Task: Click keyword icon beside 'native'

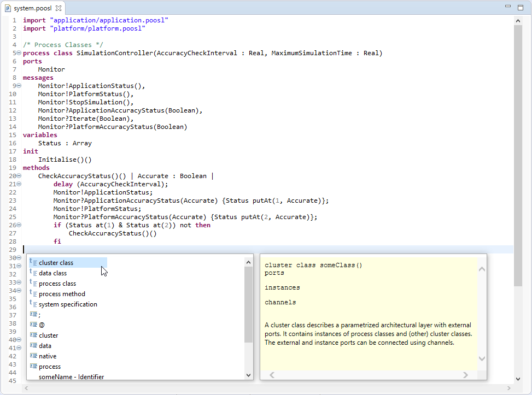Action: coord(33,356)
